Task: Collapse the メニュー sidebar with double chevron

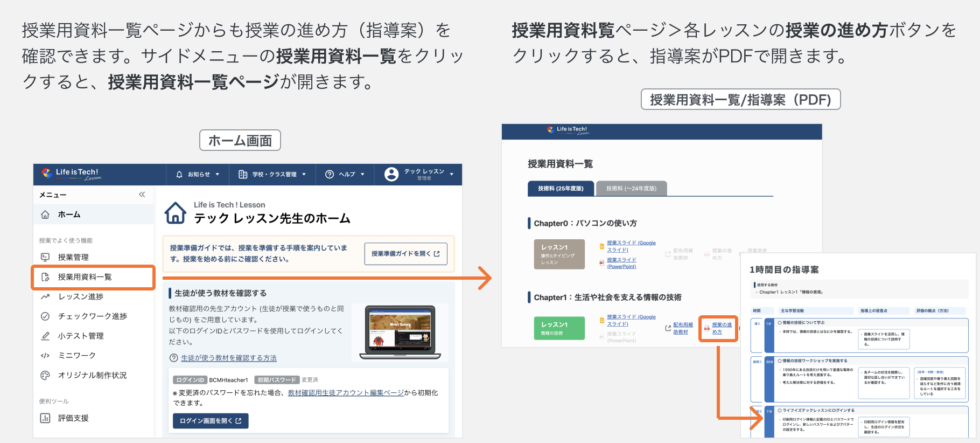Action: point(142,195)
